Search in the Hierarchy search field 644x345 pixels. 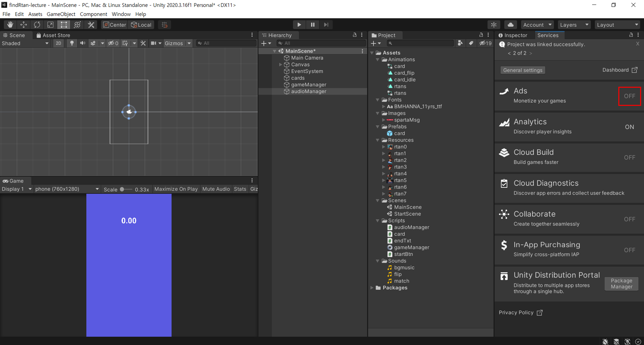pyautogui.click(x=321, y=43)
